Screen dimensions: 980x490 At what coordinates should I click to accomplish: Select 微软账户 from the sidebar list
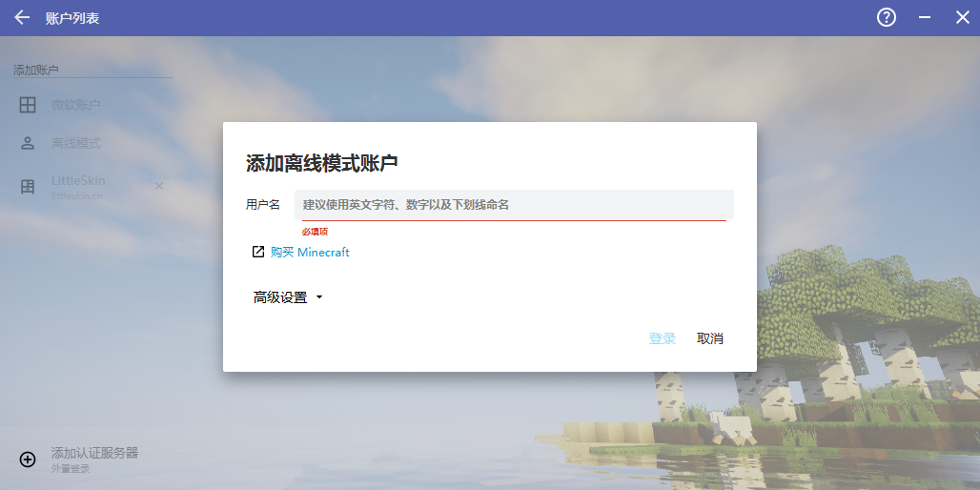coord(76,105)
